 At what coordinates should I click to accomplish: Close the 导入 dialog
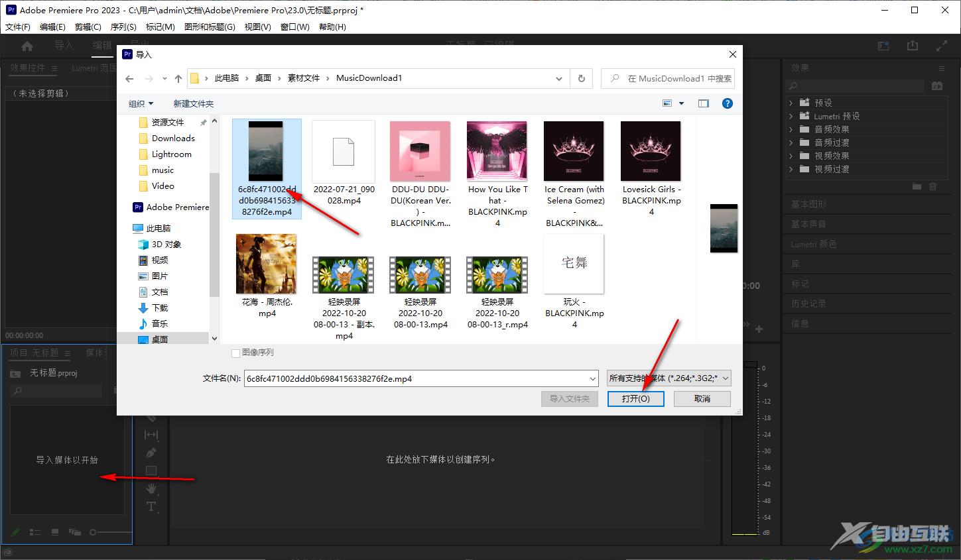click(732, 54)
